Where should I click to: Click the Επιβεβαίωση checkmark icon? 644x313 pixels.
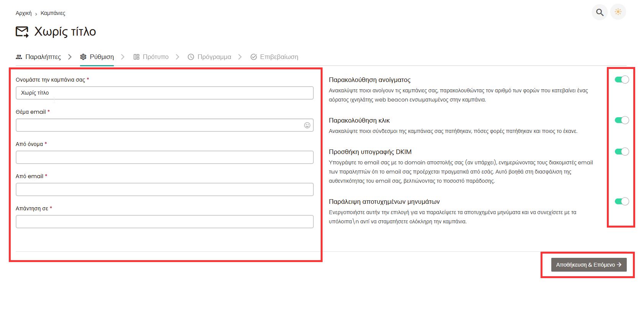(254, 57)
